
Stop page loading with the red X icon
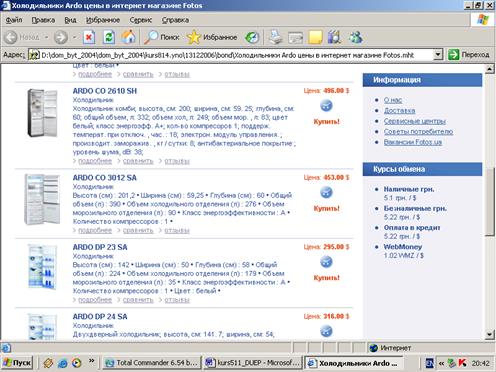point(89,37)
